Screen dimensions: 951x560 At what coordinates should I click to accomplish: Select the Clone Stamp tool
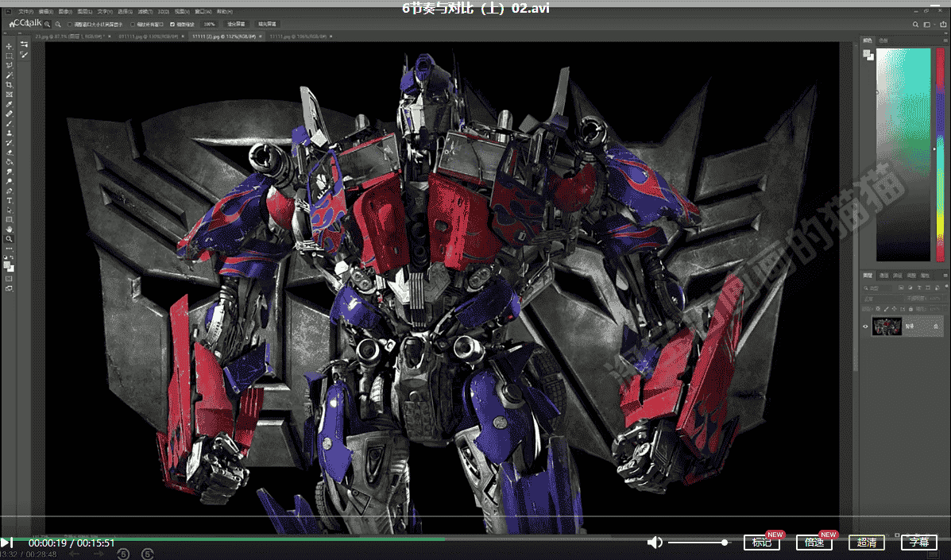point(9,133)
